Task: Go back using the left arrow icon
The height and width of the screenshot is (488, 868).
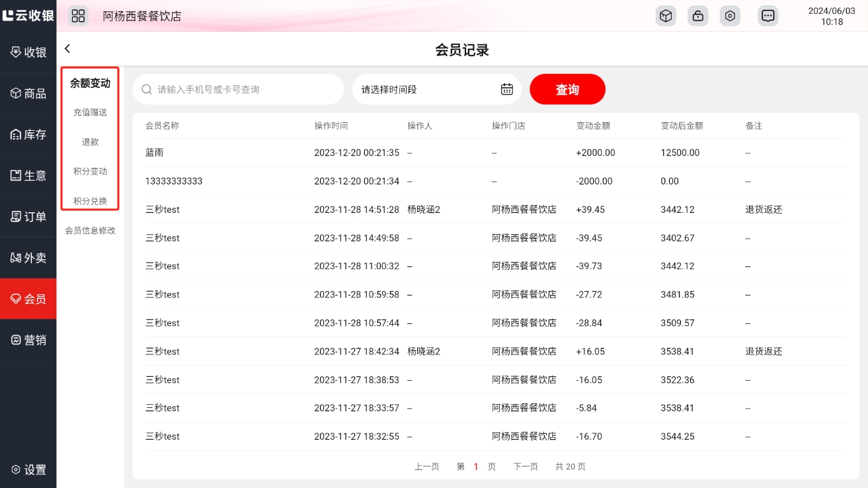Action: point(67,49)
